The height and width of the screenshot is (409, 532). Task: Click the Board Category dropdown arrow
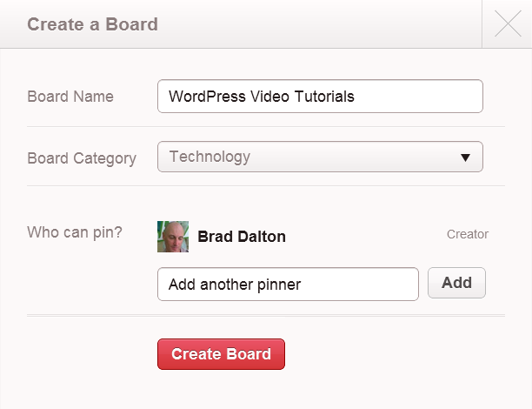click(x=465, y=158)
